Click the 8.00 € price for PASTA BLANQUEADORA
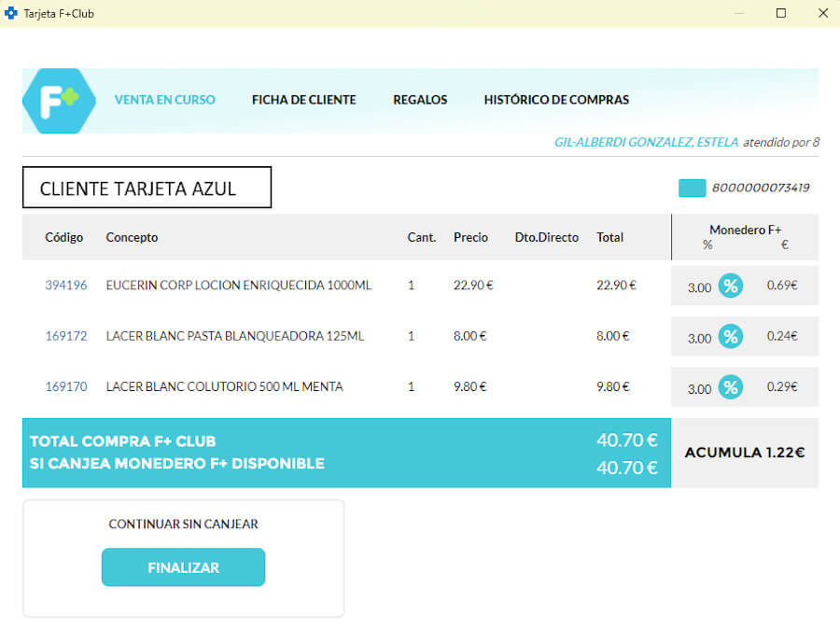 click(x=469, y=336)
